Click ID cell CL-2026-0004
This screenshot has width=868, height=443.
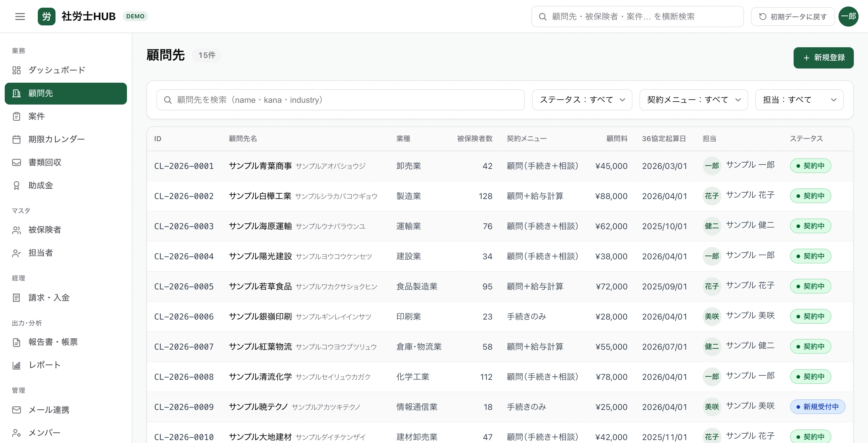point(184,256)
